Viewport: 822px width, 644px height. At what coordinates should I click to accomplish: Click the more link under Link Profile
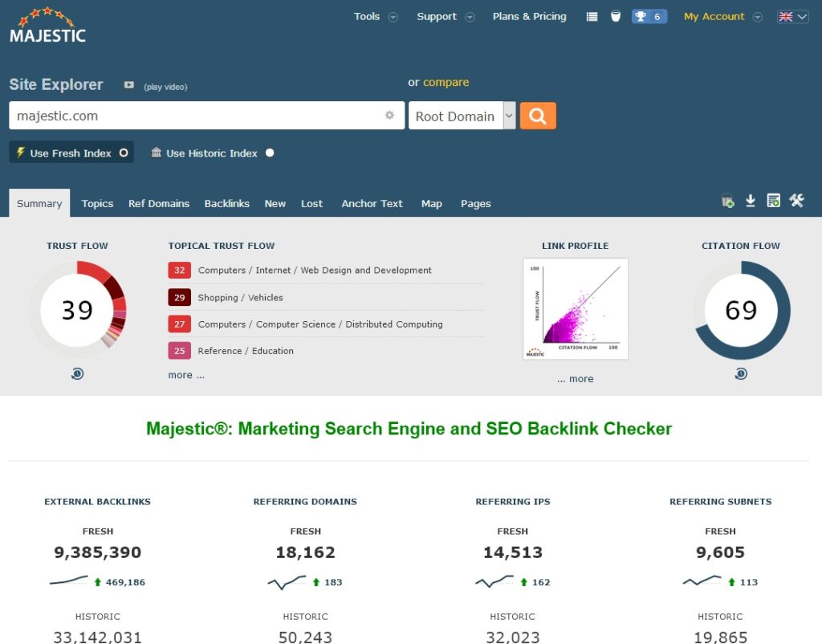click(576, 379)
